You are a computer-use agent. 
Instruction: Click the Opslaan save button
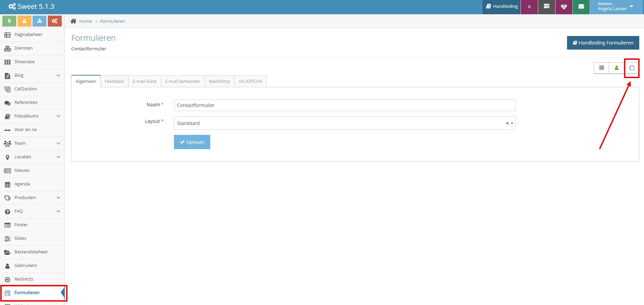192,142
